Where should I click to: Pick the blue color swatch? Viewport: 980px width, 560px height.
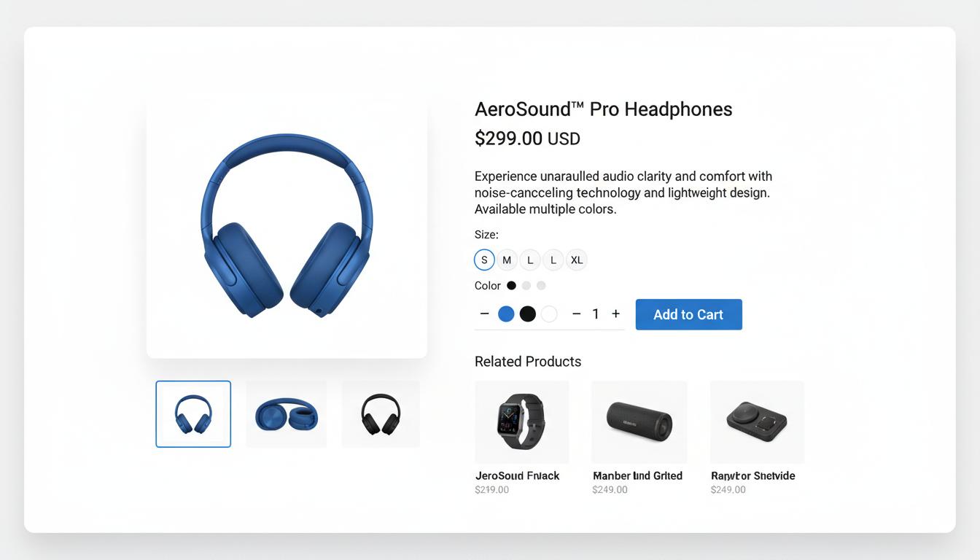click(506, 314)
